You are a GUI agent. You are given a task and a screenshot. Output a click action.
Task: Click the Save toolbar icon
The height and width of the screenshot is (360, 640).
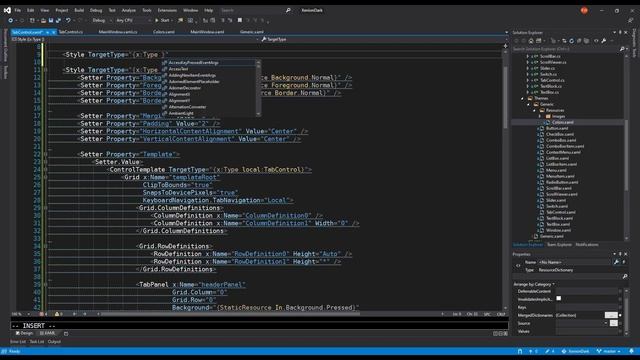pyautogui.click(x=51, y=20)
